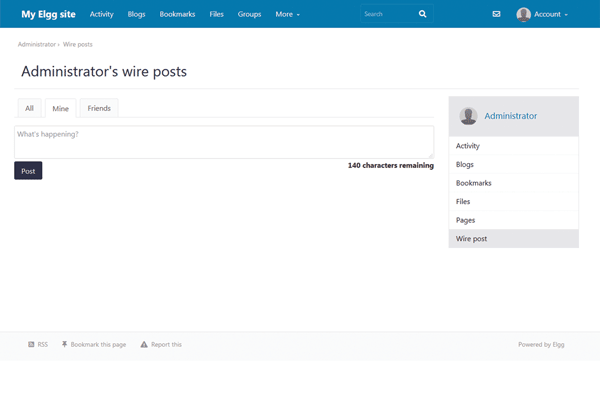600x400 pixels.
Task: Open Pages in the sidebar menu
Action: pos(465,220)
